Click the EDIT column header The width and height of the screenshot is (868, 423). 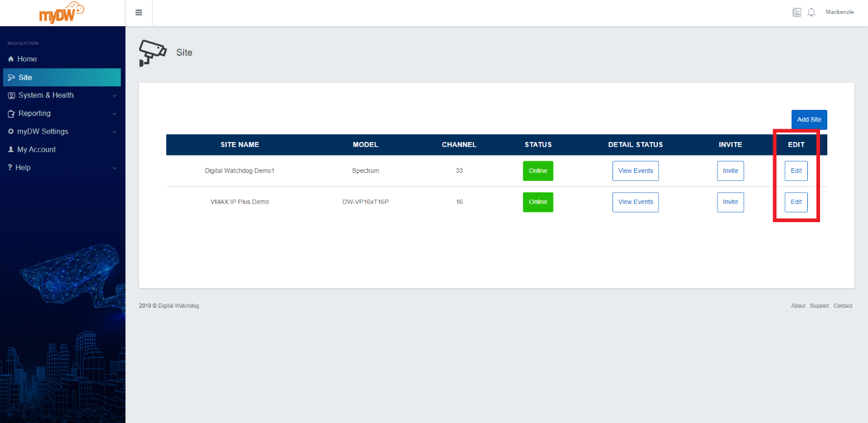pos(796,144)
